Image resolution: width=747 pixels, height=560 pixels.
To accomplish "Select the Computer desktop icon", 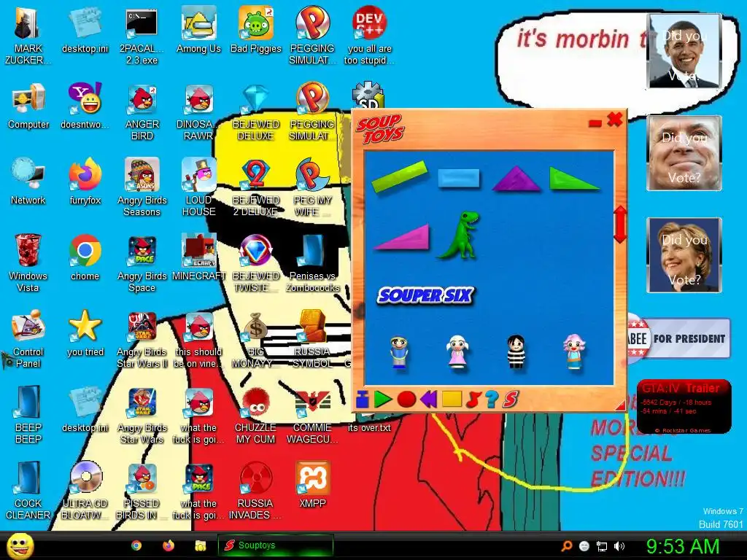I will 28,106.
